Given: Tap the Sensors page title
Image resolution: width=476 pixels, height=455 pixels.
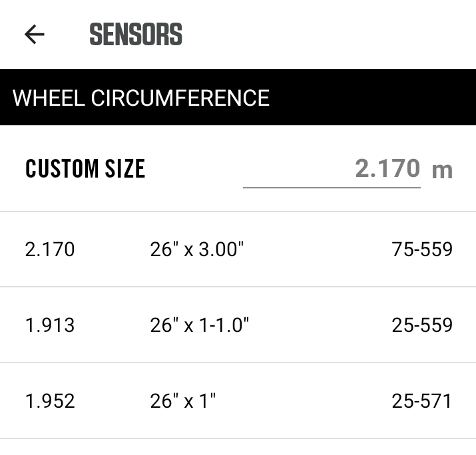Looking at the screenshot, I should point(136,34).
